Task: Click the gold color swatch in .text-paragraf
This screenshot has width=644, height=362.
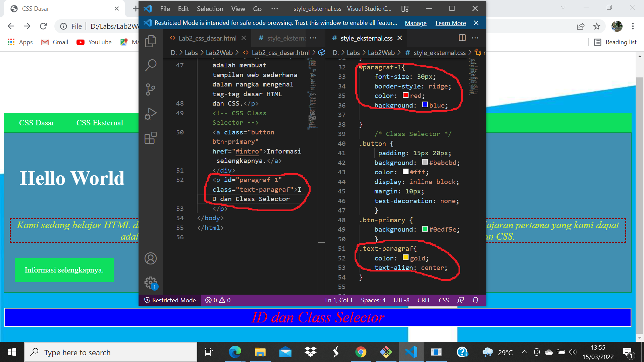Action: (406, 257)
